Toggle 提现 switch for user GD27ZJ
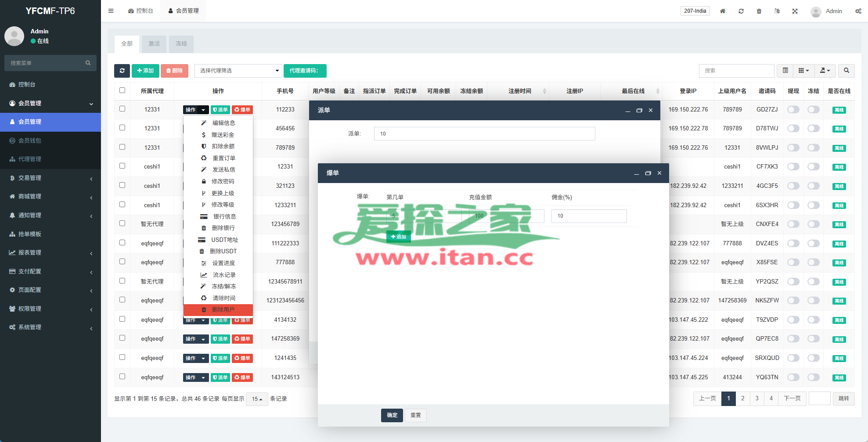Viewport: 868px width, 442px height. pos(793,109)
